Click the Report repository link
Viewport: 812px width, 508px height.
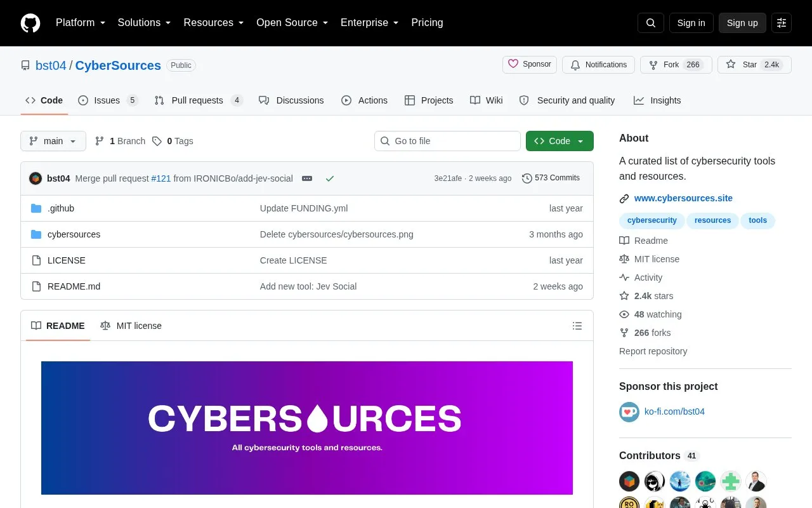pyautogui.click(x=653, y=351)
